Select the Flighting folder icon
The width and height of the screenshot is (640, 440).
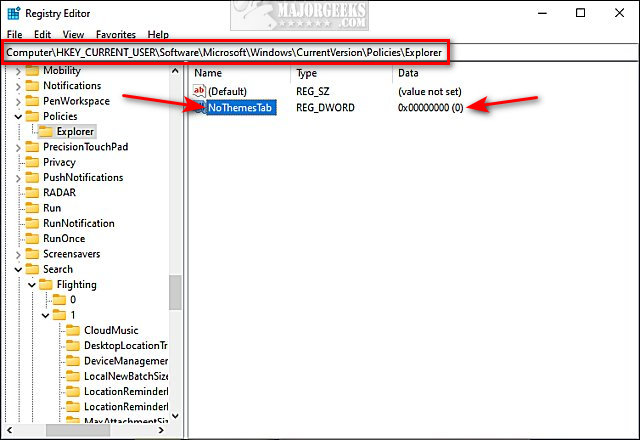46,284
